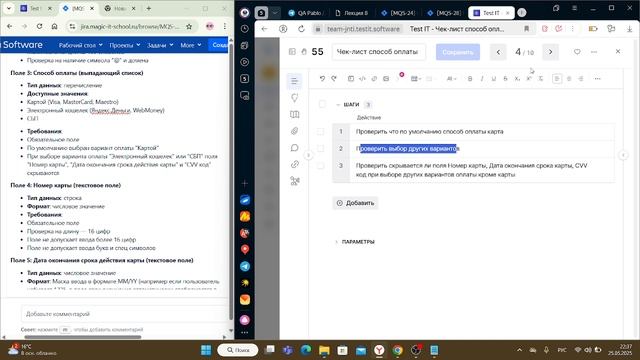
Task: Open font size dropdown in editor
Action: pyautogui.click(x=451, y=78)
